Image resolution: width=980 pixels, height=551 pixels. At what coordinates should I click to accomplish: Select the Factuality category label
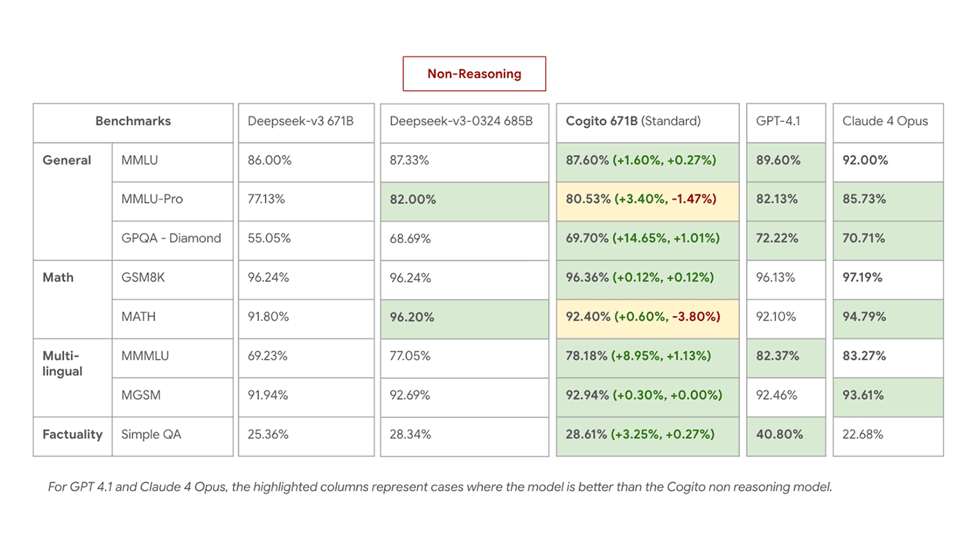click(72, 434)
